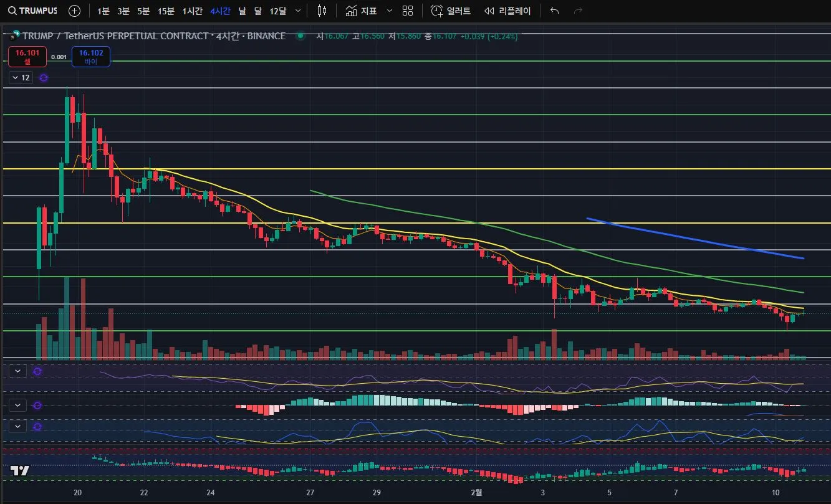The width and height of the screenshot is (831, 504).
Task: Undo the last chart action
Action: click(554, 11)
